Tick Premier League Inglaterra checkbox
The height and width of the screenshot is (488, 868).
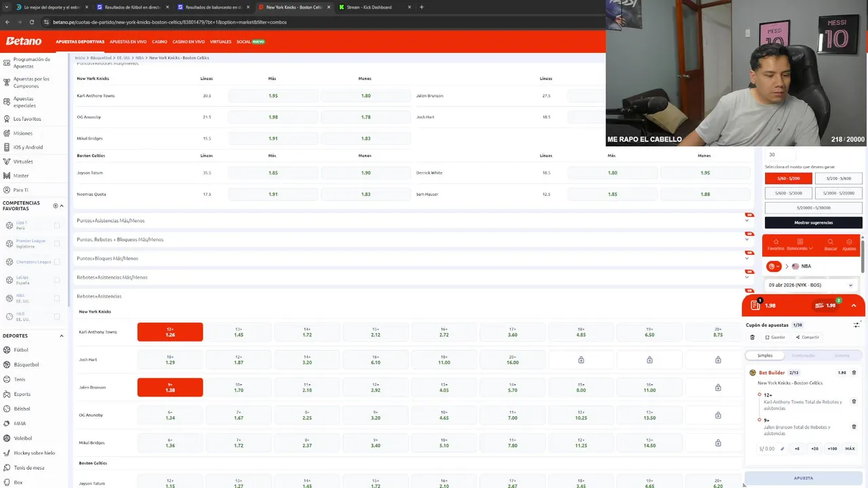56,243
